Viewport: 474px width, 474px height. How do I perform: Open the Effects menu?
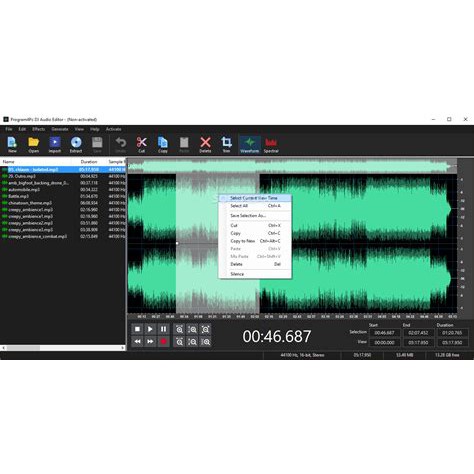(39, 129)
